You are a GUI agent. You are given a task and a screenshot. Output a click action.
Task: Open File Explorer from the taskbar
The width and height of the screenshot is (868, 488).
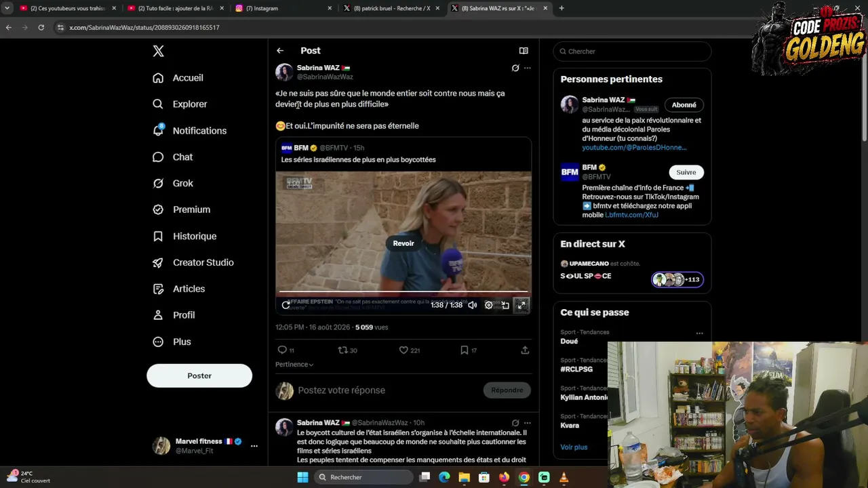click(464, 477)
